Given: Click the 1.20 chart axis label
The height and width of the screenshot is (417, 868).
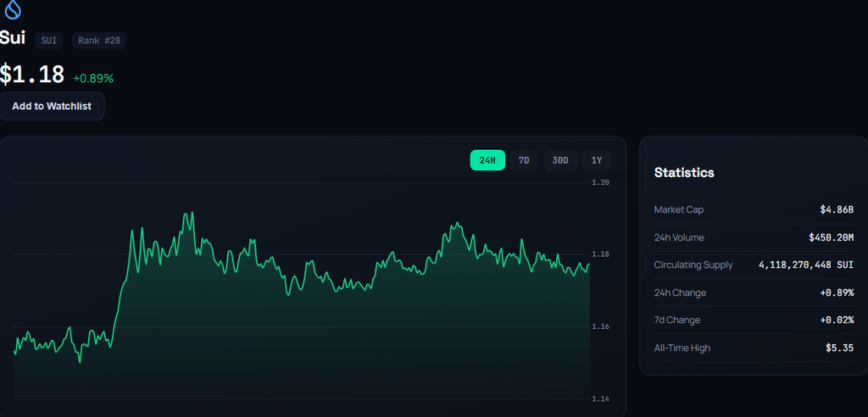Looking at the screenshot, I should [601, 182].
